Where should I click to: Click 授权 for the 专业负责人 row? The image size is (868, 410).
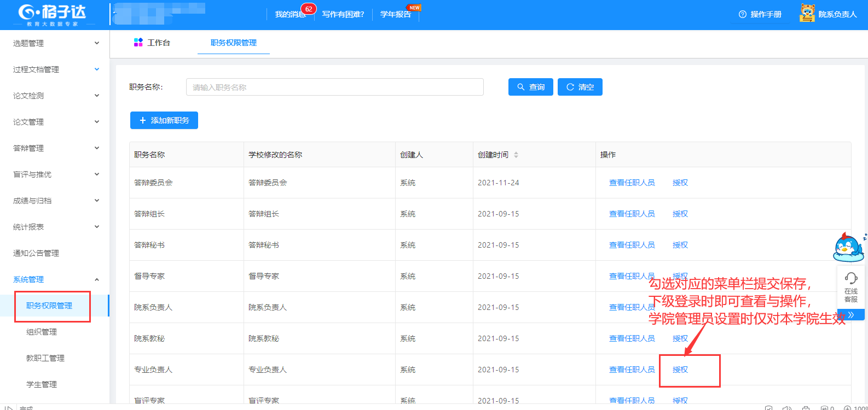click(x=680, y=370)
